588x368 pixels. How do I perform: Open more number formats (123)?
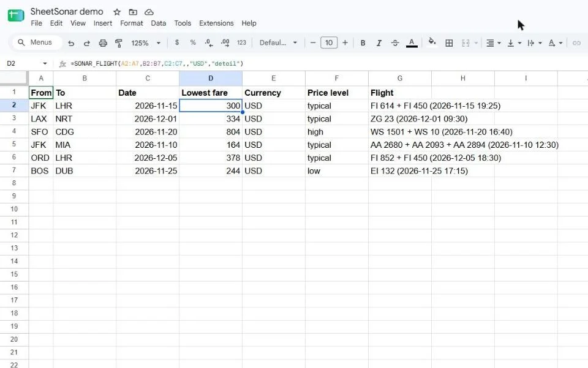(241, 43)
